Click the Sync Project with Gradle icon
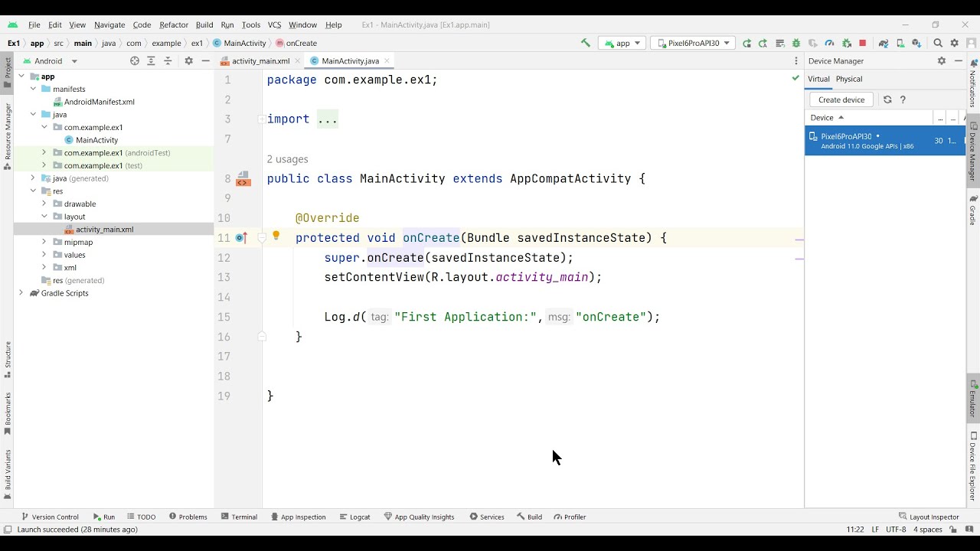Screen dimensions: 980x551 (x=884, y=43)
